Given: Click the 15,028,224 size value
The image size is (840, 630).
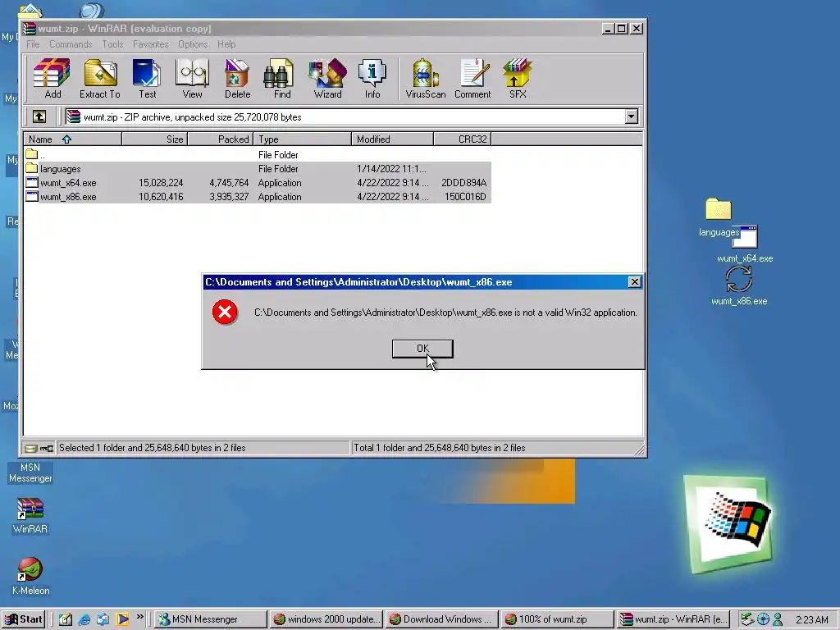Looking at the screenshot, I should (x=161, y=183).
